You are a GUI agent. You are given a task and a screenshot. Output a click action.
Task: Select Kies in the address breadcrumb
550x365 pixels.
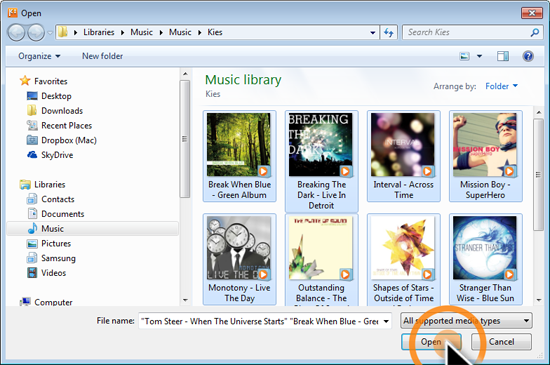point(215,32)
